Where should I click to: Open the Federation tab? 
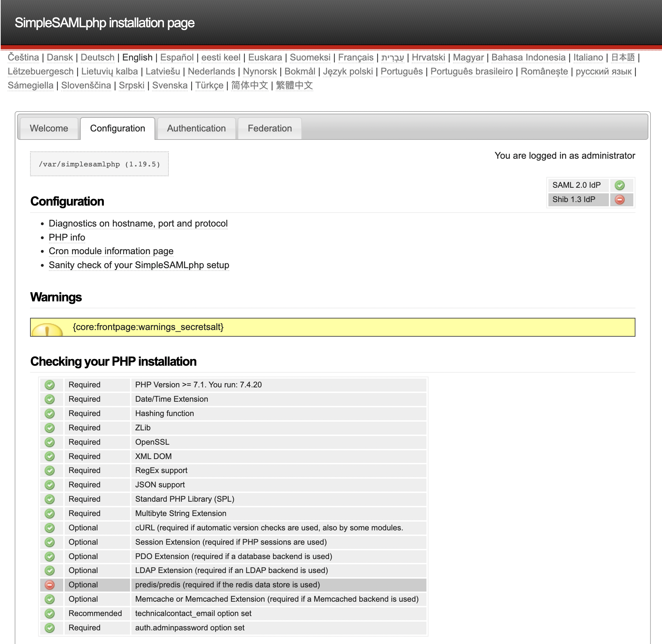[269, 128]
